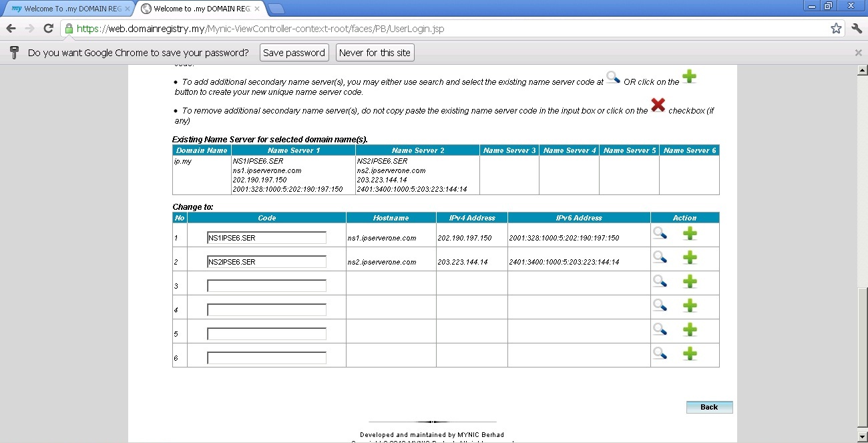
Task: Click IPv4 address '202.190.197.150' in row 1
Action: click(465, 238)
